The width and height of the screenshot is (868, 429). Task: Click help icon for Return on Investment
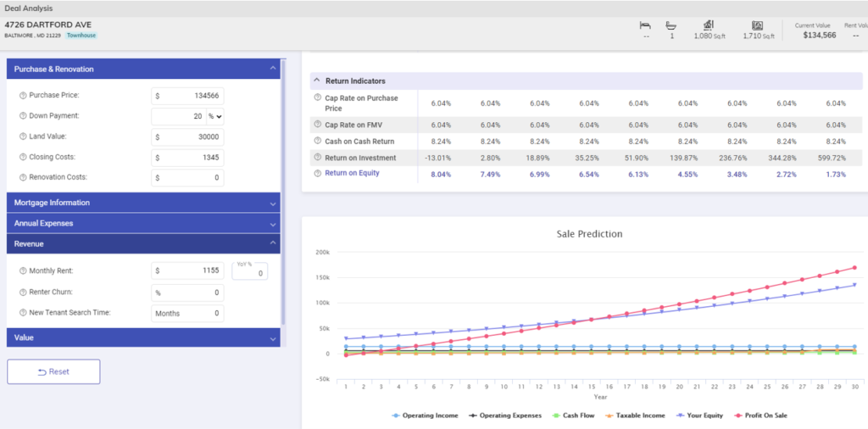click(318, 157)
